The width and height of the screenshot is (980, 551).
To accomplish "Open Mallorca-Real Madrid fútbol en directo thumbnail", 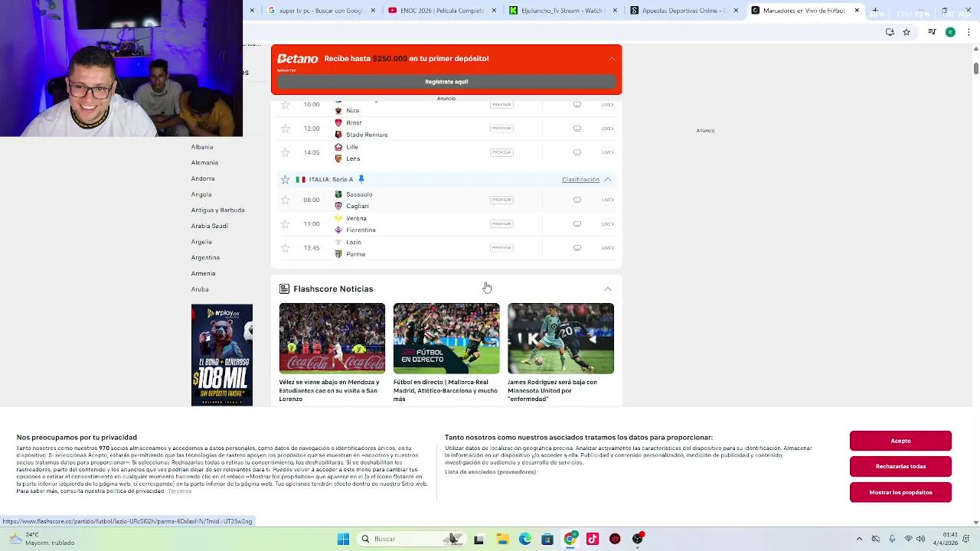I will click(x=446, y=338).
